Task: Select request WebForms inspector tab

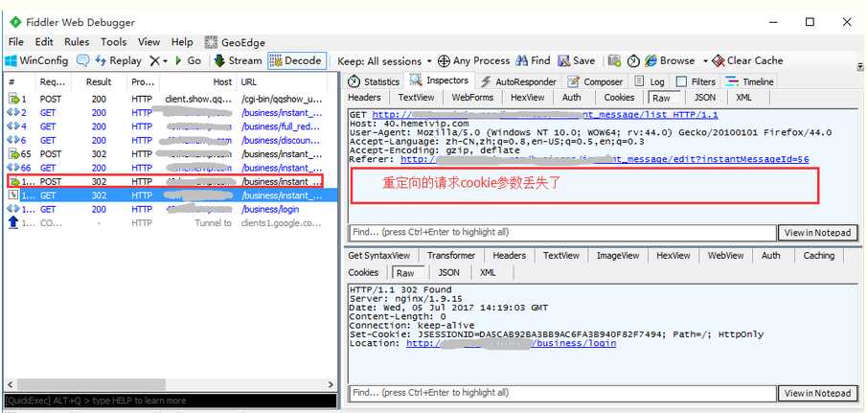Action: pyautogui.click(x=472, y=98)
